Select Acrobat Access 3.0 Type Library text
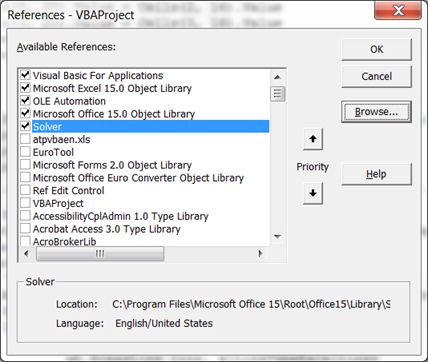428x362 pixels. [x=107, y=229]
